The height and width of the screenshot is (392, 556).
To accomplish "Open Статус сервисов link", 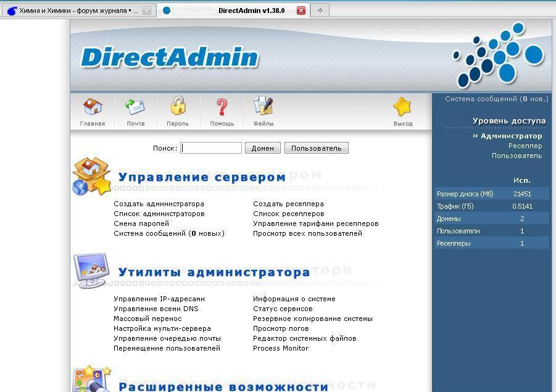I will click(x=283, y=309).
